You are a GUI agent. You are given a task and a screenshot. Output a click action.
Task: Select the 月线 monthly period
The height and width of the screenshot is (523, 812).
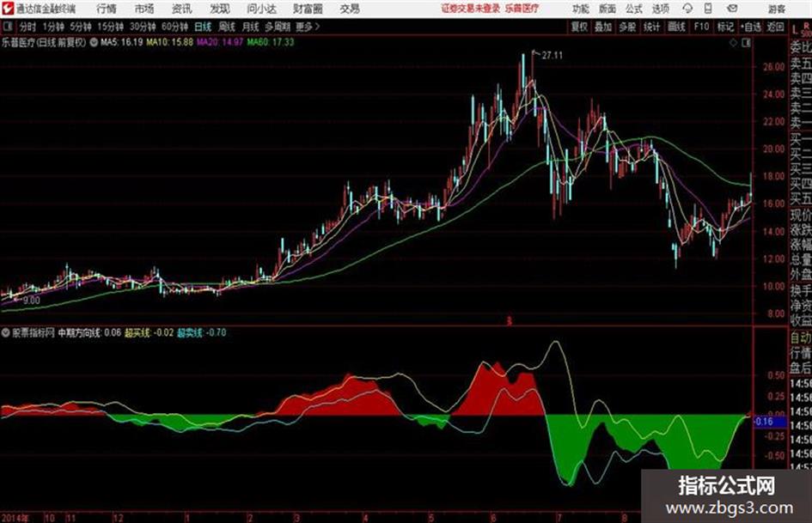click(251, 27)
